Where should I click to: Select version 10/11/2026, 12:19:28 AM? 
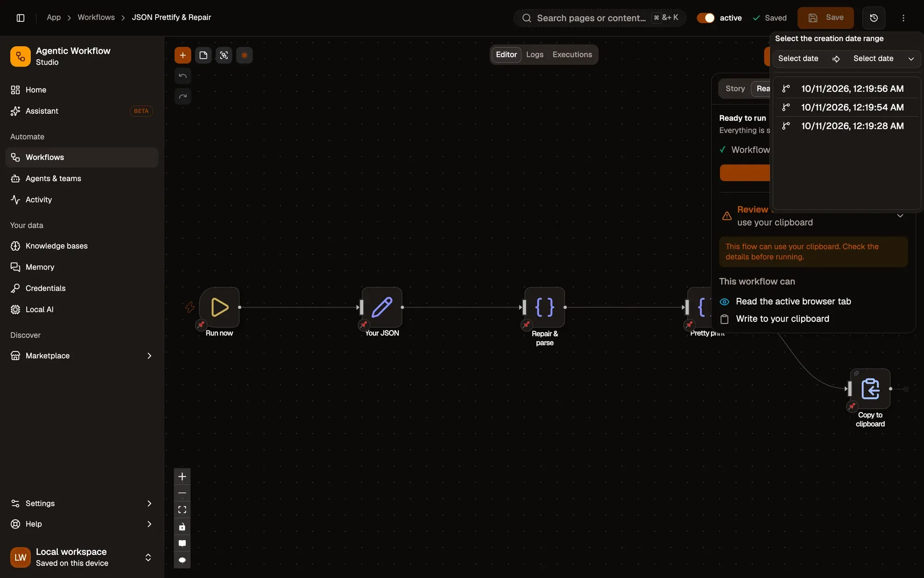(847, 126)
